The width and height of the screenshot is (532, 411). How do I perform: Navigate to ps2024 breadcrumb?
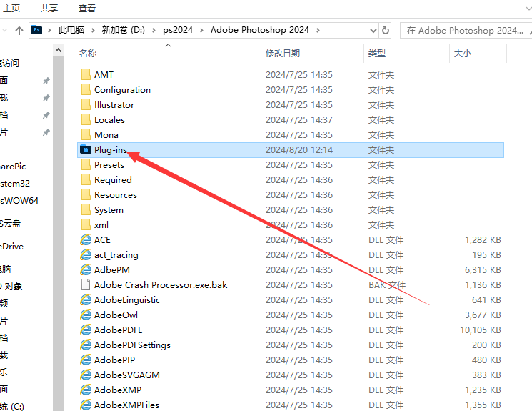[x=177, y=30]
